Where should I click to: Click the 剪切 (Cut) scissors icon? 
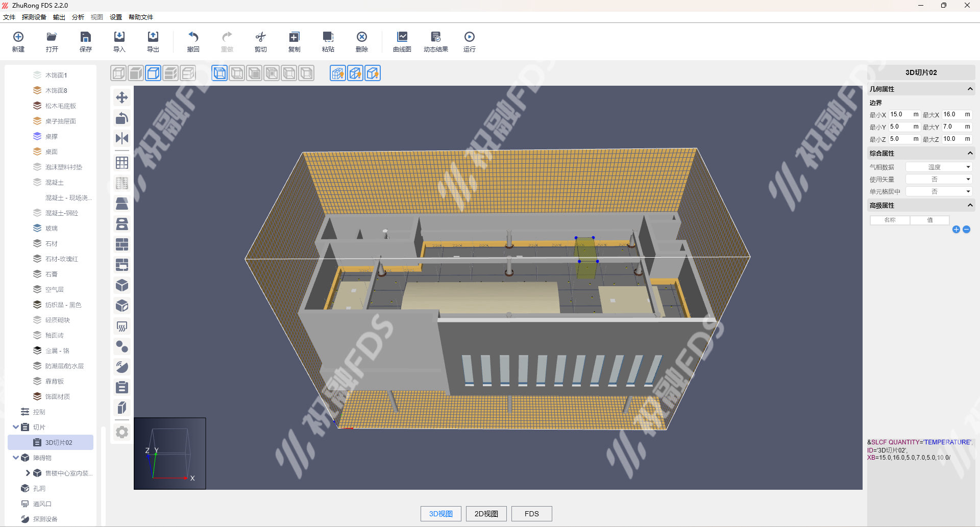pyautogui.click(x=261, y=37)
